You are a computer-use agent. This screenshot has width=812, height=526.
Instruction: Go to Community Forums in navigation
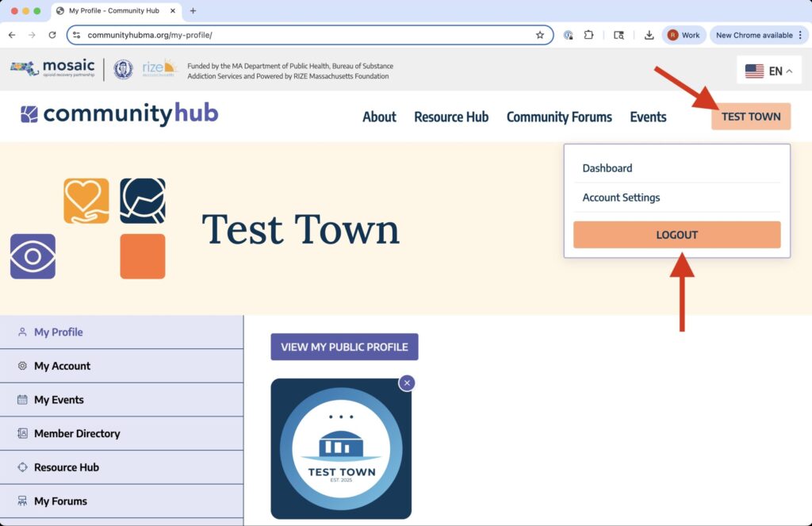[x=559, y=117]
